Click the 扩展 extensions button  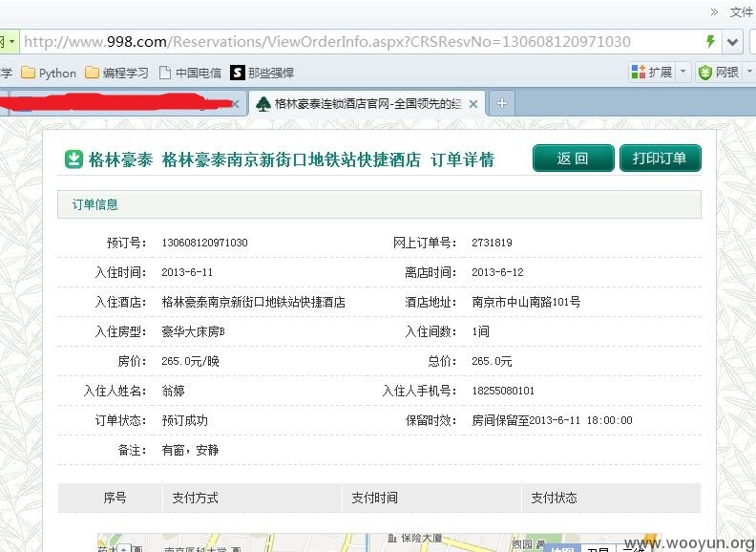coord(652,73)
